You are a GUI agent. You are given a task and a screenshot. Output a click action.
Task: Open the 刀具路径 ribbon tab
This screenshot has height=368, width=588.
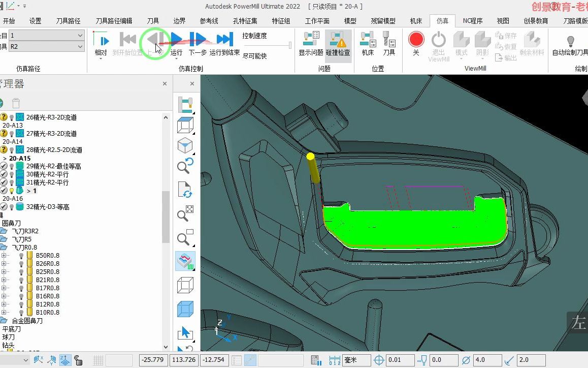[x=68, y=21]
